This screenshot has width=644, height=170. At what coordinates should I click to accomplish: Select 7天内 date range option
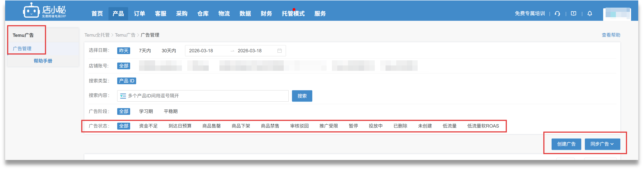click(145, 50)
